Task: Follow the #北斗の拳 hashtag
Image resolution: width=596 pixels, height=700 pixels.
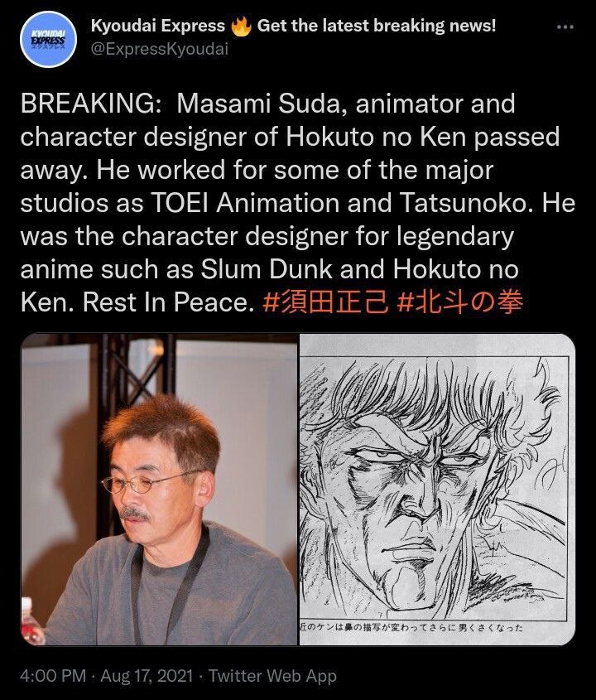Action: (459, 302)
